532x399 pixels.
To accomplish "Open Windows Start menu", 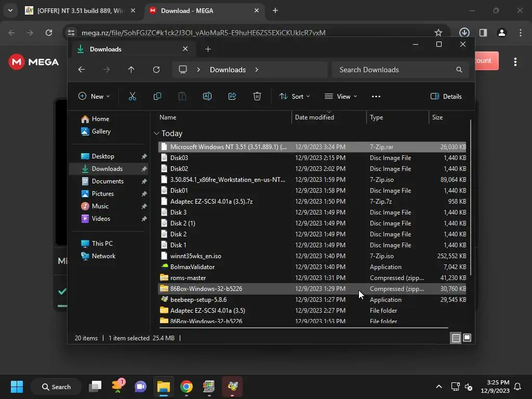I will coord(17,387).
